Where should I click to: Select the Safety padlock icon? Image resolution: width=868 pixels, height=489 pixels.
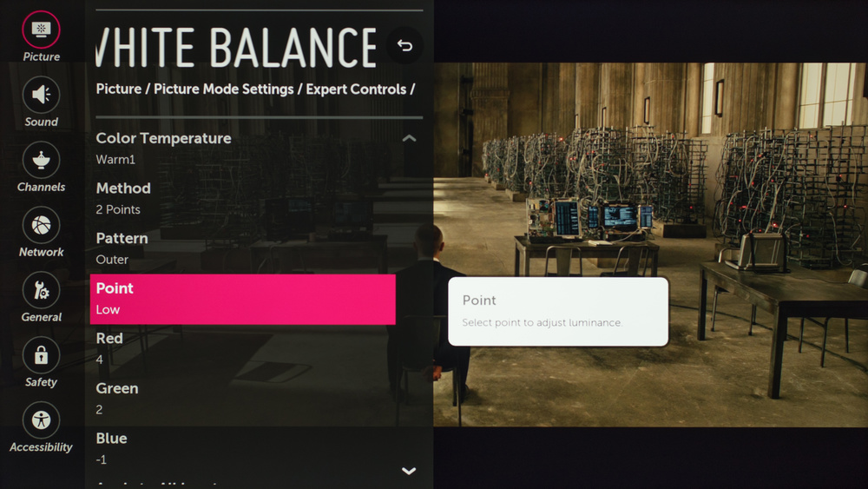click(41, 355)
